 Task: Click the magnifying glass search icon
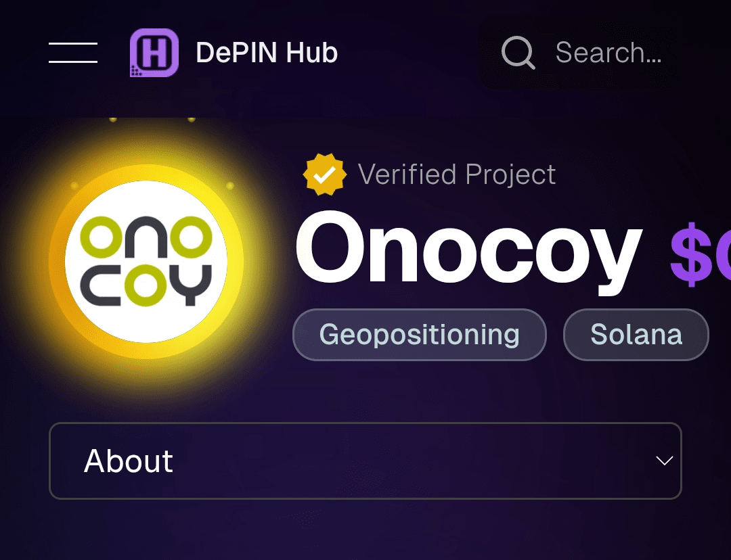pyautogui.click(x=518, y=53)
